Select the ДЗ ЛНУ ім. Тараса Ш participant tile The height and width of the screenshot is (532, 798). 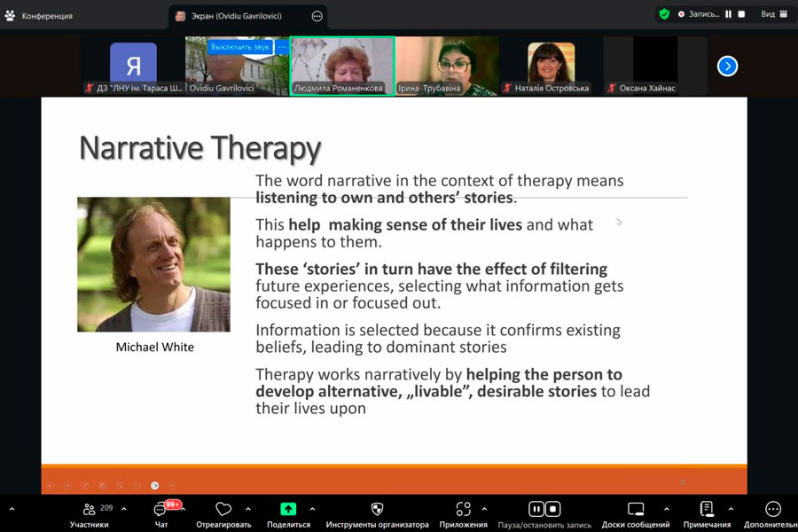point(133,66)
